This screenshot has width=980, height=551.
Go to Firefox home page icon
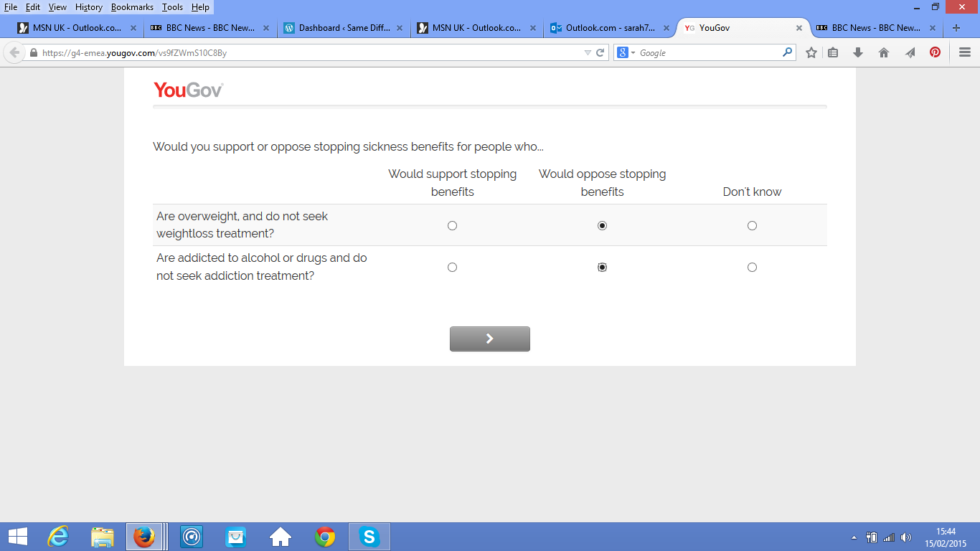(884, 52)
